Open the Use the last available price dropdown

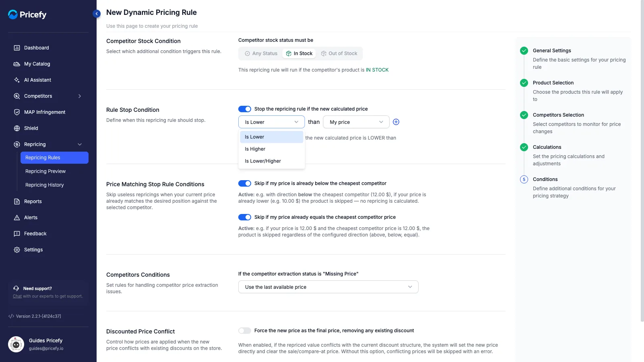[x=328, y=287]
